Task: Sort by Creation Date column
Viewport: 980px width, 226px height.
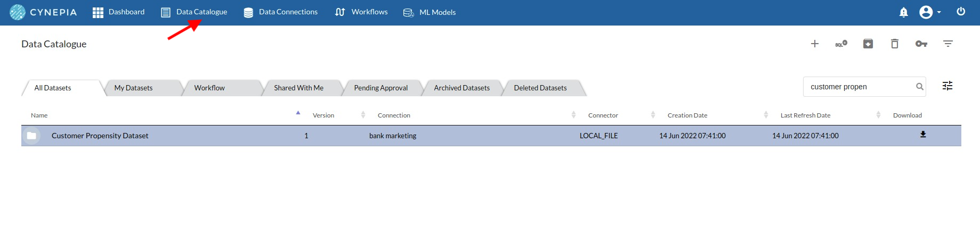Action: pyautogui.click(x=687, y=115)
